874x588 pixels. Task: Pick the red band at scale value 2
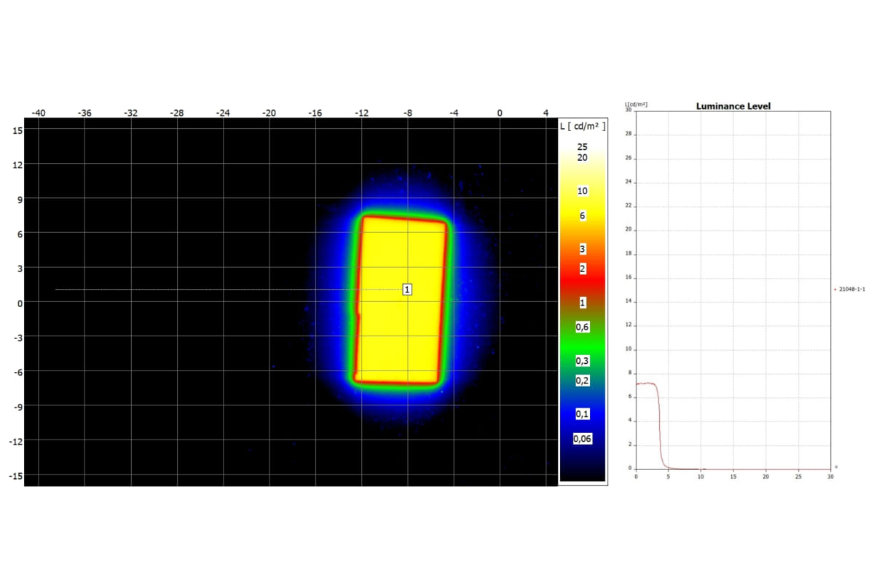(582, 269)
